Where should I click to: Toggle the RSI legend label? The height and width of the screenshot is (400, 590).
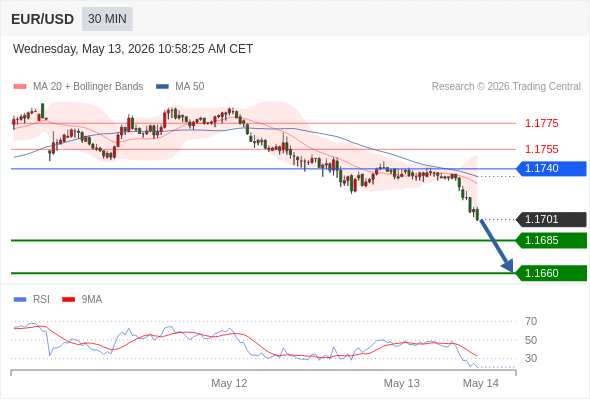[x=41, y=300]
